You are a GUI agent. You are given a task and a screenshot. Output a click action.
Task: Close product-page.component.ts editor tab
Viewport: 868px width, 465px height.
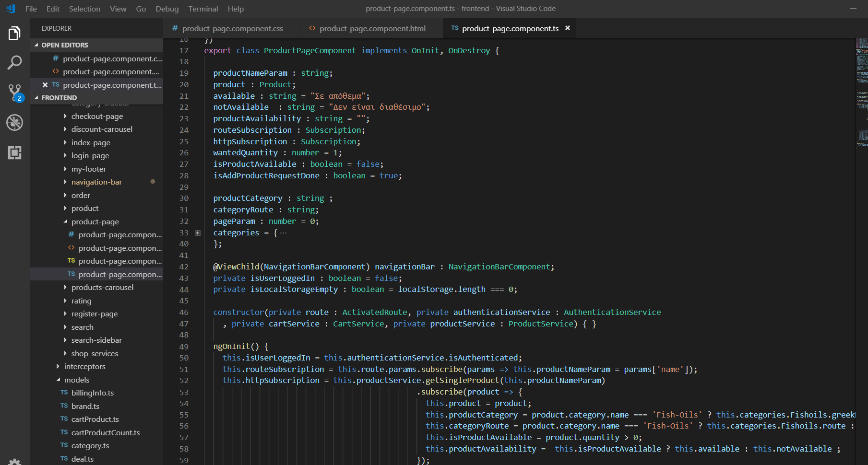[x=568, y=28]
